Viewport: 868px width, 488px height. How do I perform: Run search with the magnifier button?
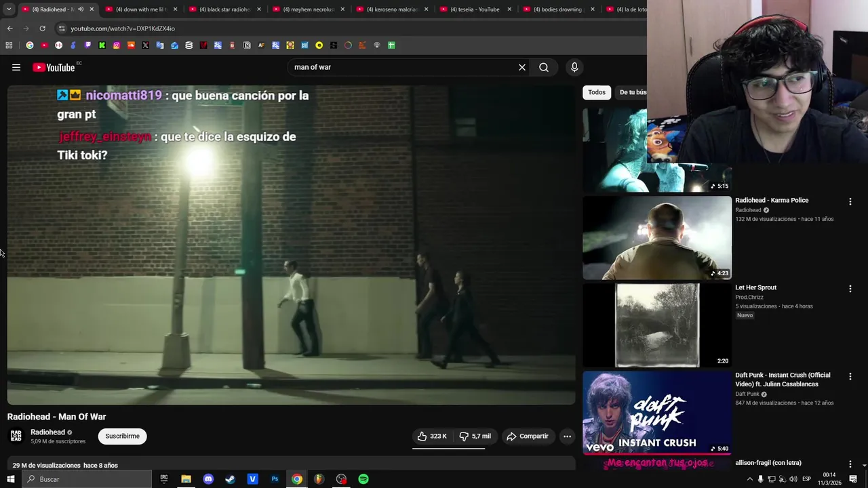tap(544, 67)
